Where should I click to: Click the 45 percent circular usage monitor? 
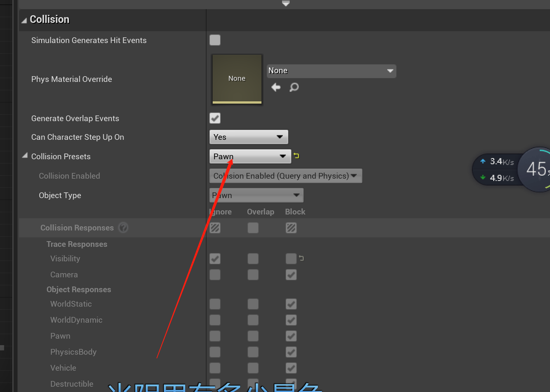(537, 169)
